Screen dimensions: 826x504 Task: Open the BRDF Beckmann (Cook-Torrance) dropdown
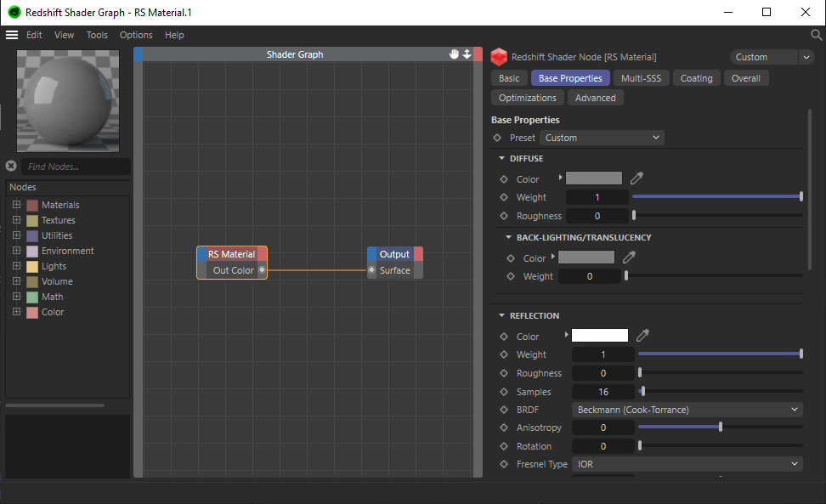pyautogui.click(x=687, y=409)
